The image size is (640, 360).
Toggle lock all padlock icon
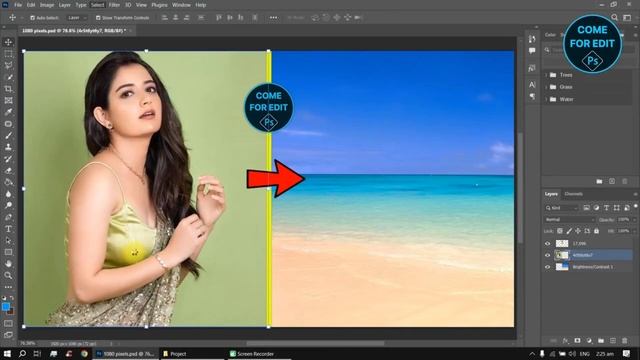(x=596, y=231)
